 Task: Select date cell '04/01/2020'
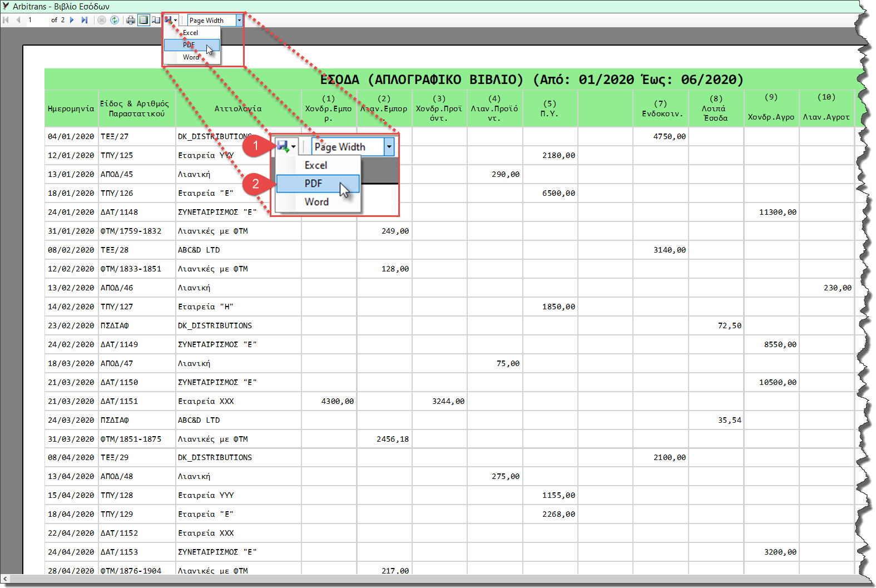tap(71, 136)
